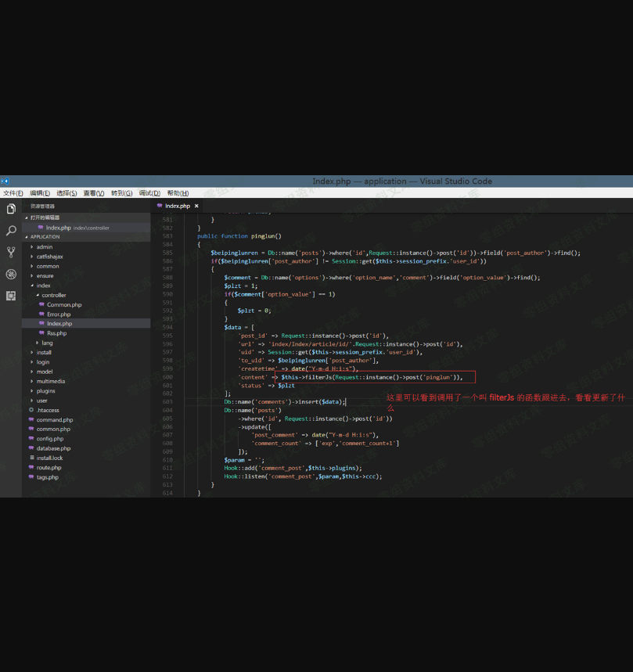The width and height of the screenshot is (633, 672).
Task: Expand the plugins folder
Action: pos(45,391)
